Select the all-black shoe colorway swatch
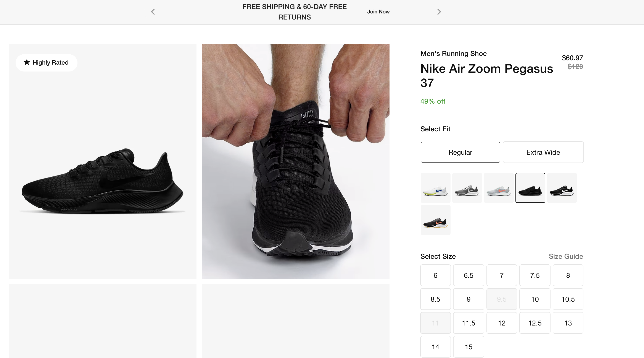The image size is (644, 358). point(530,188)
